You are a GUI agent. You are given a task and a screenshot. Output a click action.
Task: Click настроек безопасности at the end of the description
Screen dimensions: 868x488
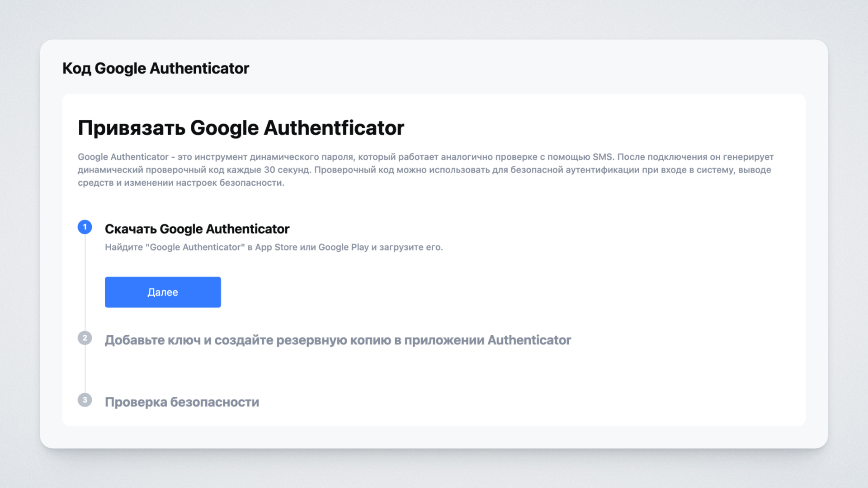tap(230, 183)
